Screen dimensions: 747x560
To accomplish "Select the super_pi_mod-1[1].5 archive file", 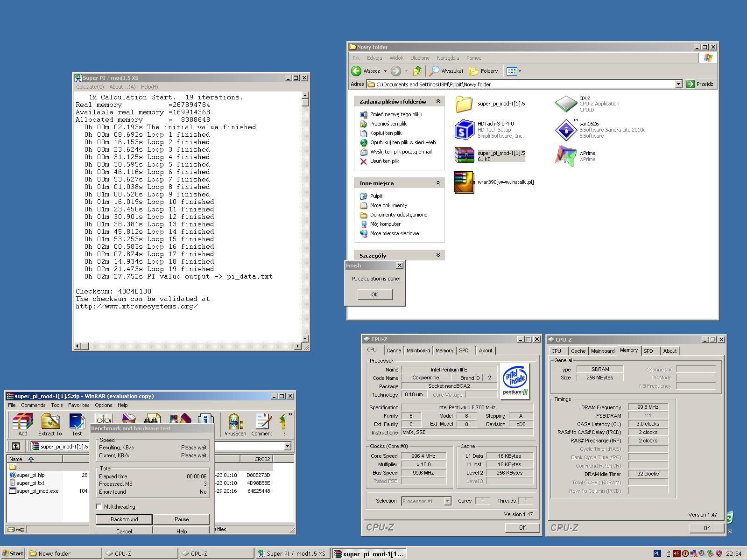I will [464, 154].
